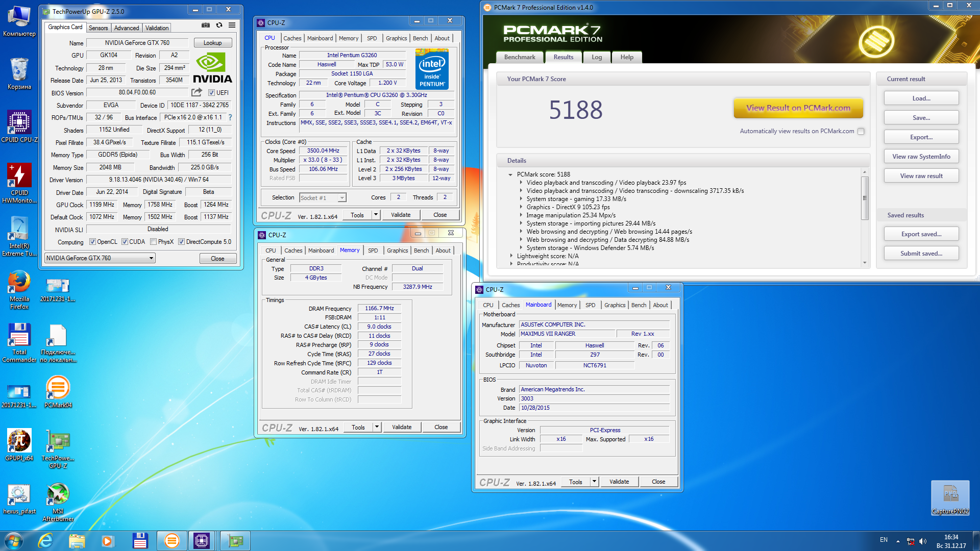Open the CPUID CPU-Z desktop shortcut

19,127
